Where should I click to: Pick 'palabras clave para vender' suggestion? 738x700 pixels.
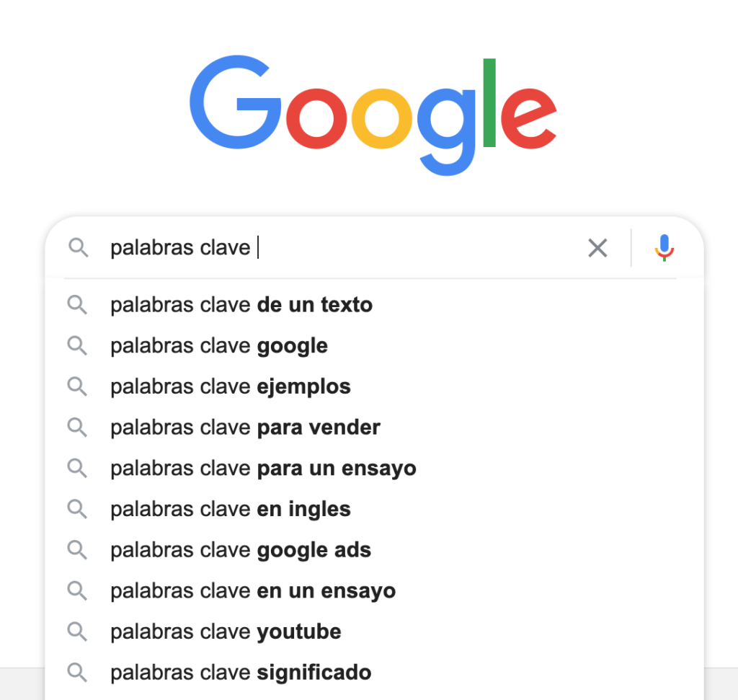245,427
